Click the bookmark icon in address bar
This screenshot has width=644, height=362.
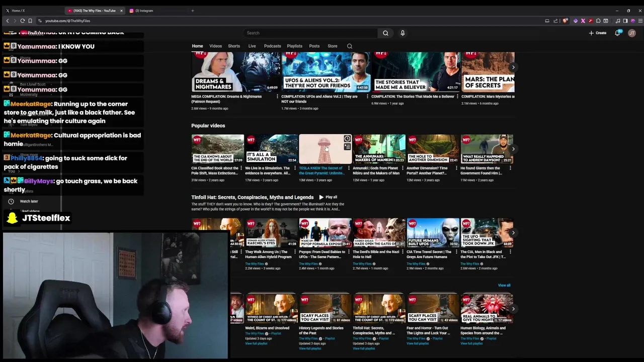coord(30,21)
